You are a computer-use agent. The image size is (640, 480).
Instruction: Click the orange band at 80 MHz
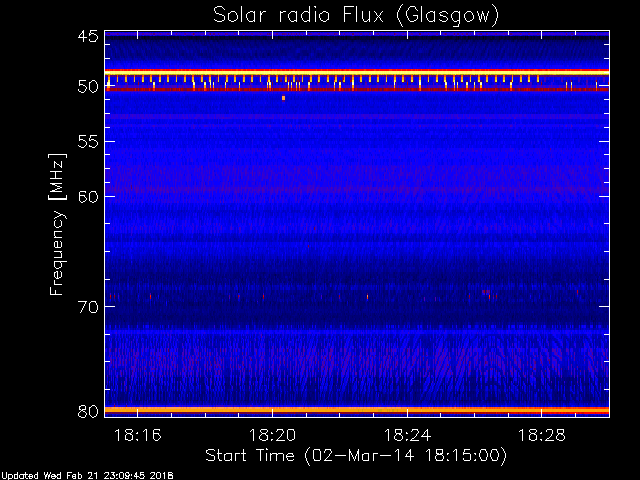pyautogui.click(x=357, y=410)
